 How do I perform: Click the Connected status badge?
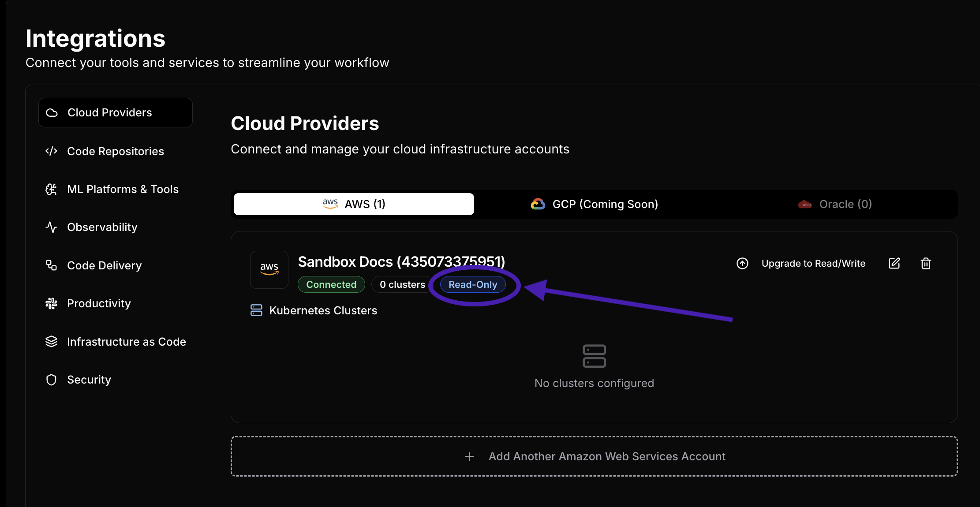click(331, 284)
